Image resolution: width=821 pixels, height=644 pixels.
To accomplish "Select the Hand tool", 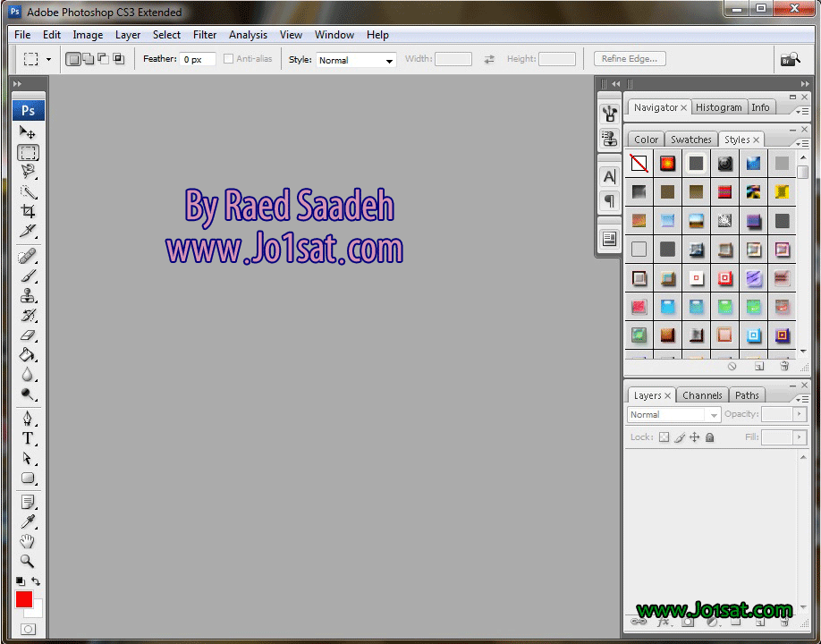I will (x=28, y=541).
